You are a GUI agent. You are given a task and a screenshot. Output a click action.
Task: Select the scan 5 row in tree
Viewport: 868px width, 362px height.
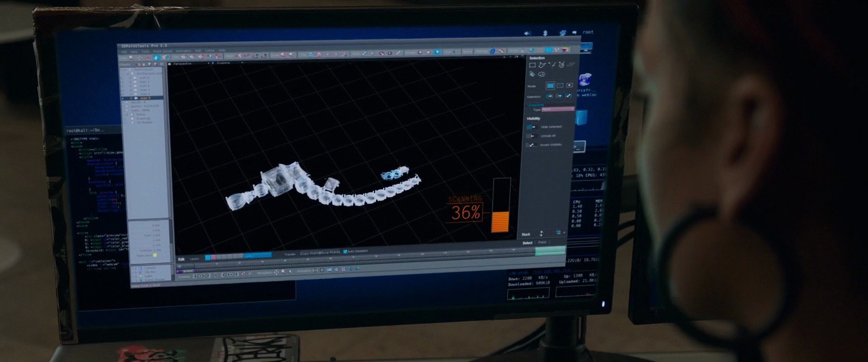point(142,98)
